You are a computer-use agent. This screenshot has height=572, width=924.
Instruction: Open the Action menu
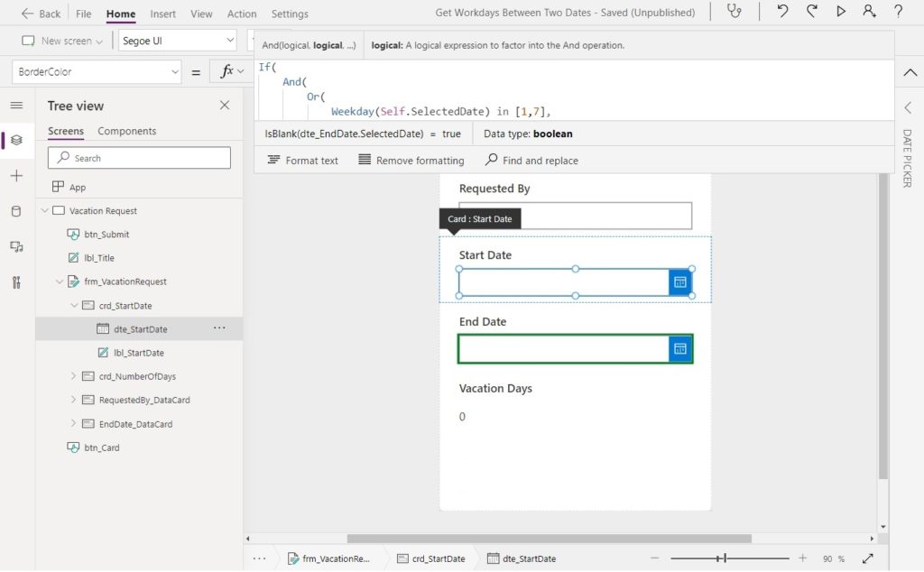point(241,13)
